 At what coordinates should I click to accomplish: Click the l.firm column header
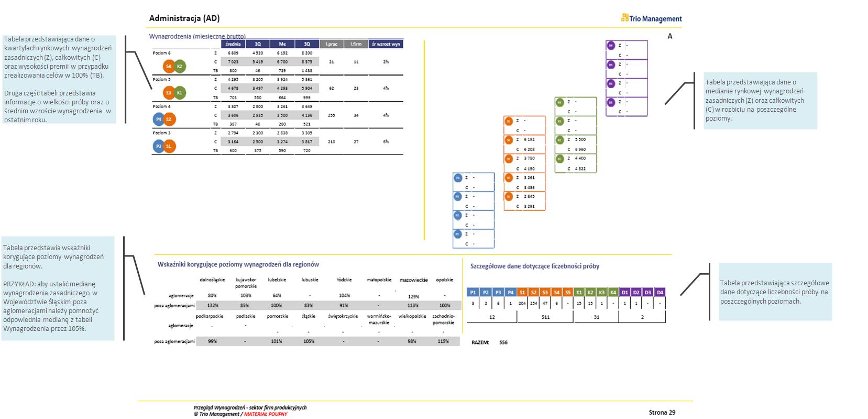tap(356, 44)
